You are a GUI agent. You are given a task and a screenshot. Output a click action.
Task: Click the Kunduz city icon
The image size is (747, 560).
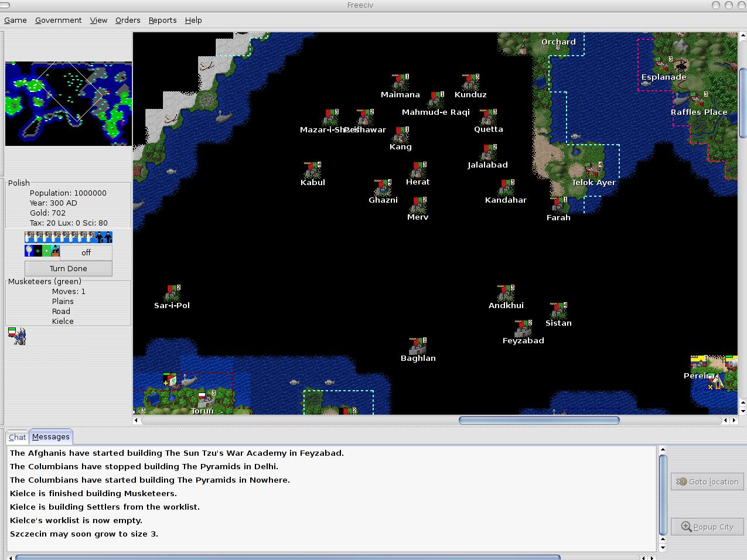point(470,82)
